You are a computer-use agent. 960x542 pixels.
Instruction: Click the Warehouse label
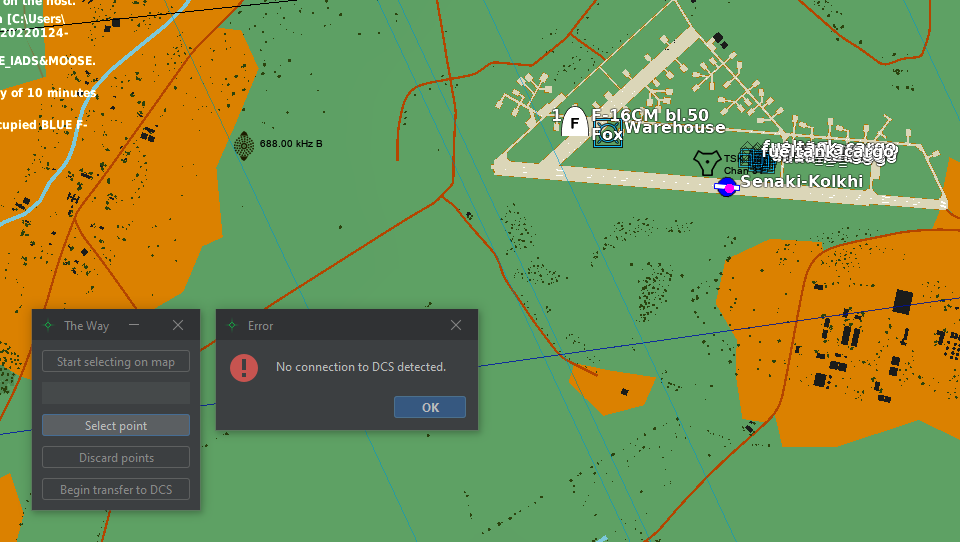pyautogui.click(x=675, y=127)
